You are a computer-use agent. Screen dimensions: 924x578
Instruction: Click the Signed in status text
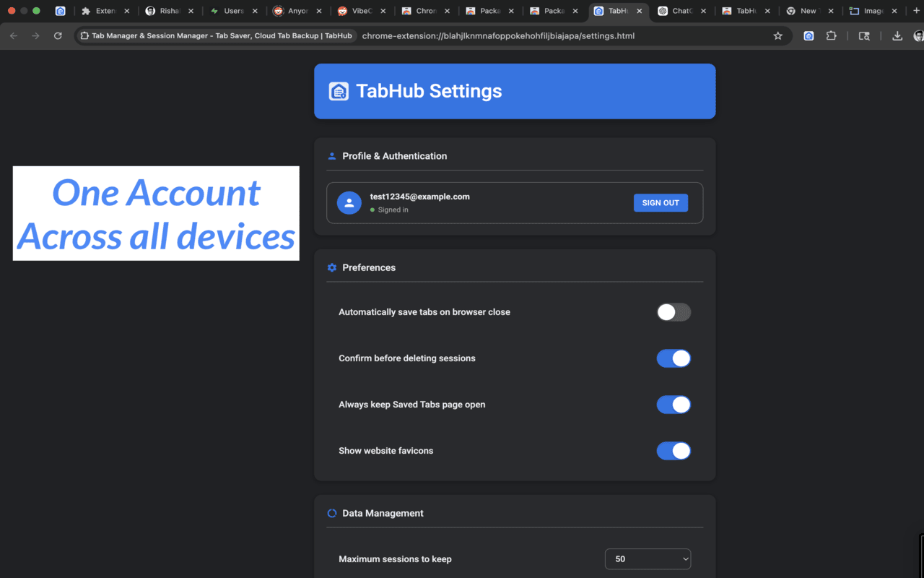[x=393, y=210]
